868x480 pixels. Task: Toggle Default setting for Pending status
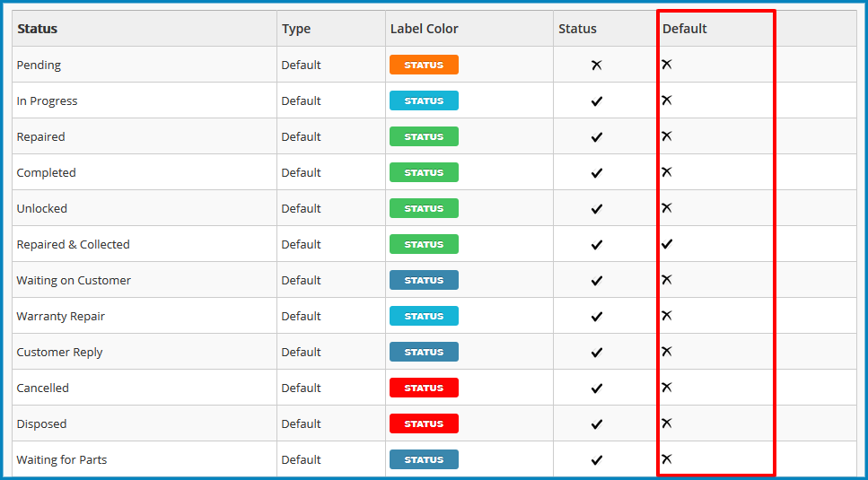667,64
